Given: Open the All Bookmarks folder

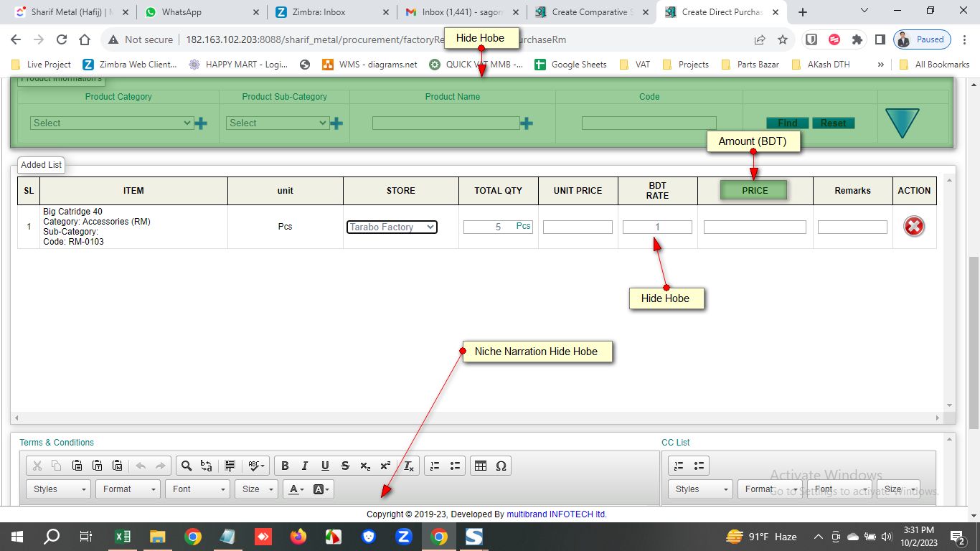Looking at the screenshot, I should 935,65.
